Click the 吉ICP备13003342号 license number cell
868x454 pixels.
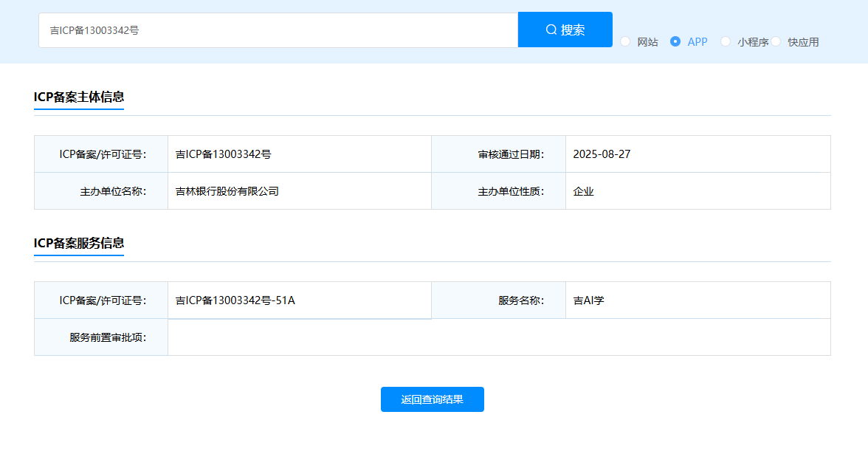(300, 154)
